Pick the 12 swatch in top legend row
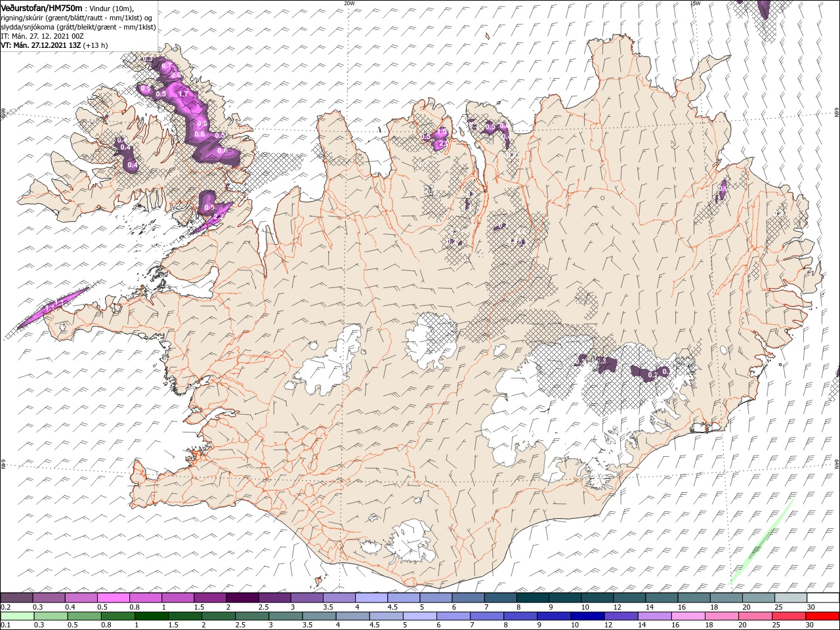 (x=629, y=598)
